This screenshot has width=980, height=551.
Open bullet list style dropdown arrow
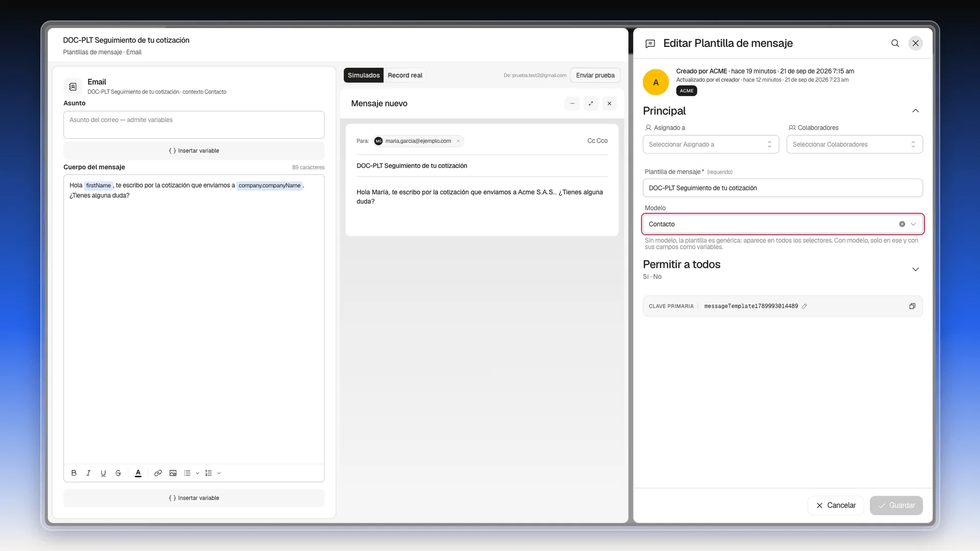198,473
